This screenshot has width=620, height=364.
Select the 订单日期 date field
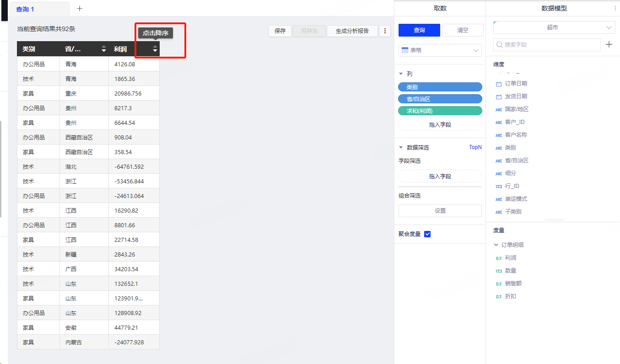tap(516, 84)
